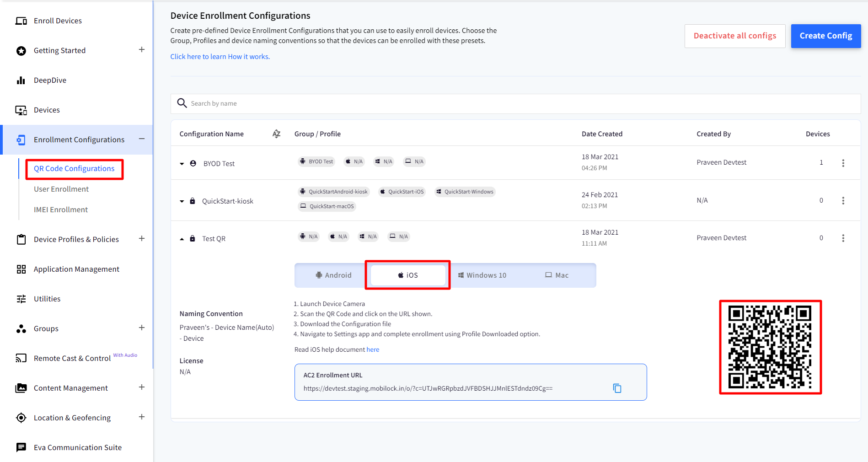This screenshot has height=462, width=868.
Task: Click the Eva Communication Suite chat icon
Action: pos(21,447)
